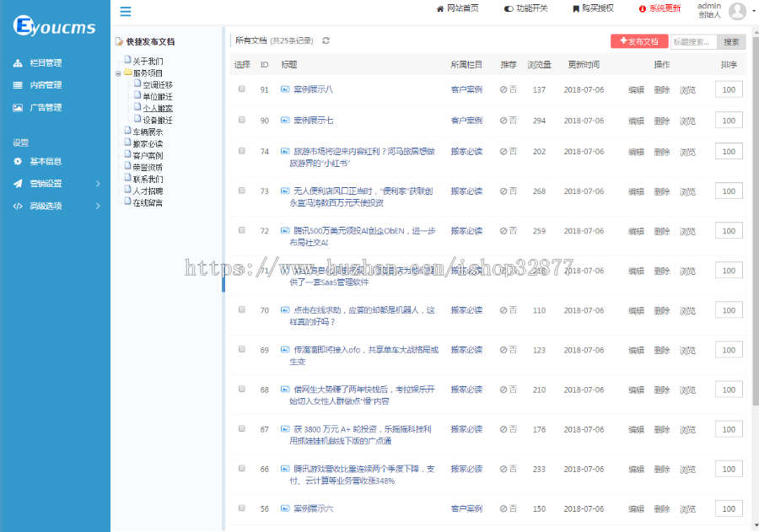Open the 高级选项 menu
This screenshot has height=532, width=759.
(46, 204)
